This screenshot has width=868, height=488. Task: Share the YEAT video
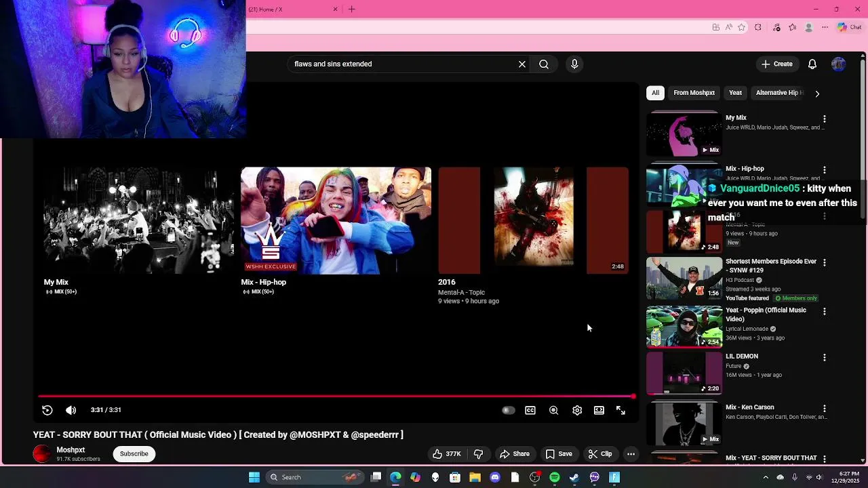click(515, 454)
